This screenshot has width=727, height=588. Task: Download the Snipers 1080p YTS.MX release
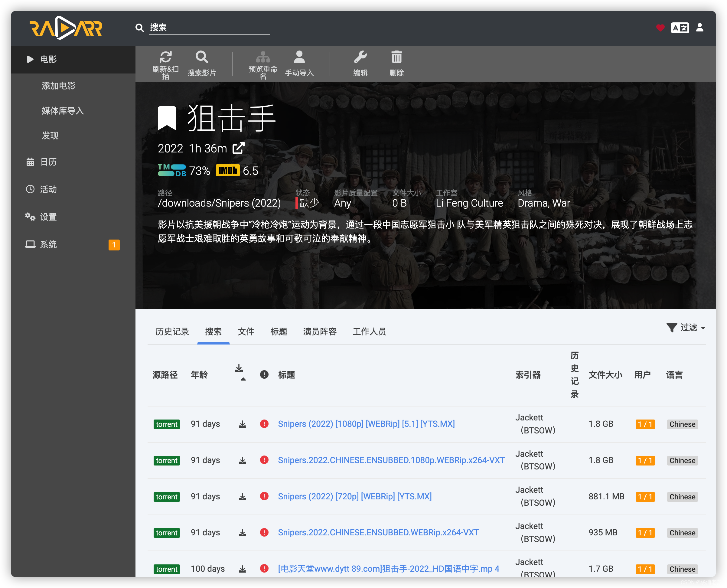(243, 424)
